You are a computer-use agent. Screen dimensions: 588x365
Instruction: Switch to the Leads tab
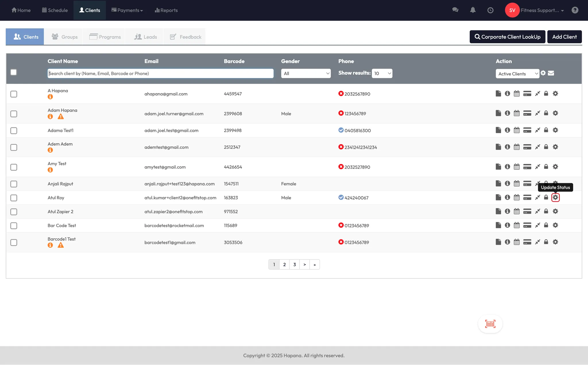coord(146,37)
